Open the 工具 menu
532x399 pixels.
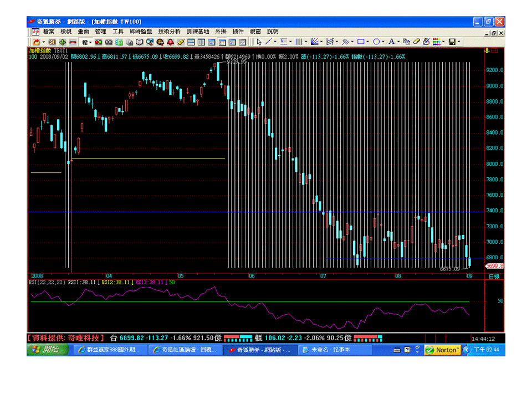click(x=117, y=32)
